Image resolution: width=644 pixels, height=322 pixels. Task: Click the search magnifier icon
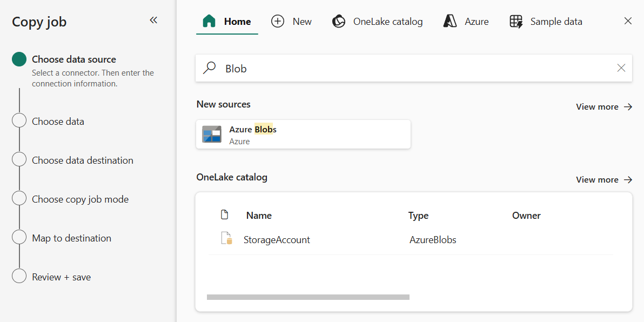tap(209, 68)
